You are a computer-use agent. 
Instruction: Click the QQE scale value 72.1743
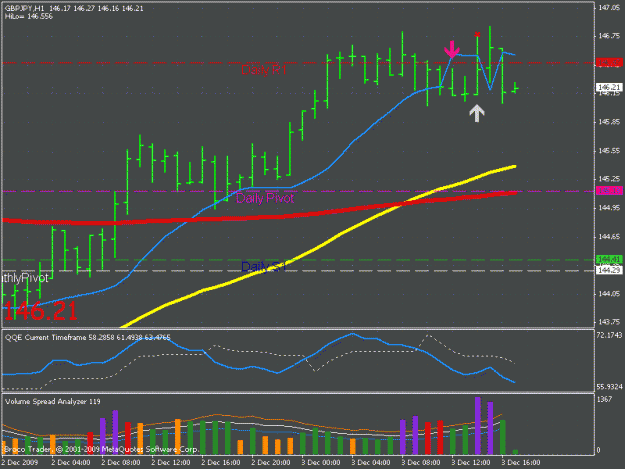[609, 336]
